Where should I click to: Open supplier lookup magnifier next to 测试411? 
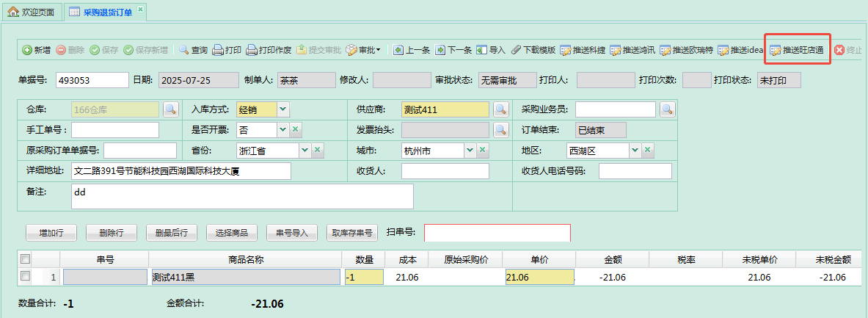pos(500,109)
